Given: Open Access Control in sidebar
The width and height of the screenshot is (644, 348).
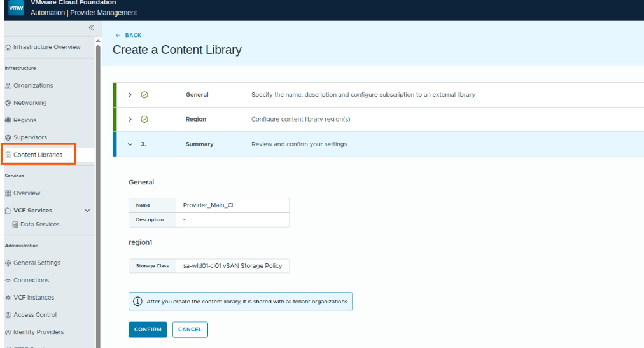Looking at the screenshot, I should pyautogui.click(x=34, y=315).
